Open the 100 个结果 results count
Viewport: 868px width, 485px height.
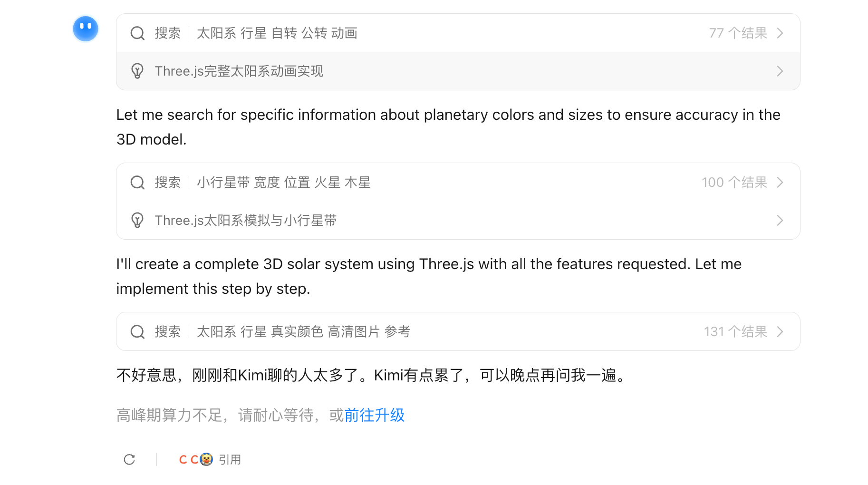(x=734, y=183)
